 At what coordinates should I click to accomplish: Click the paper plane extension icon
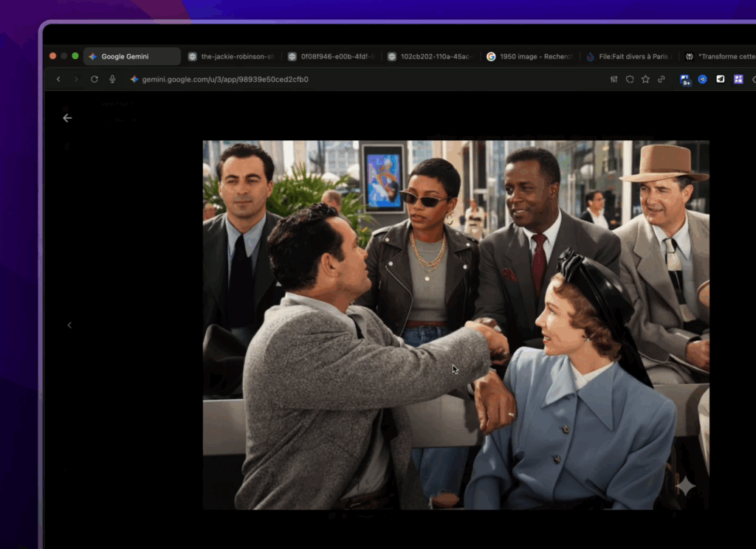pyautogui.click(x=721, y=79)
